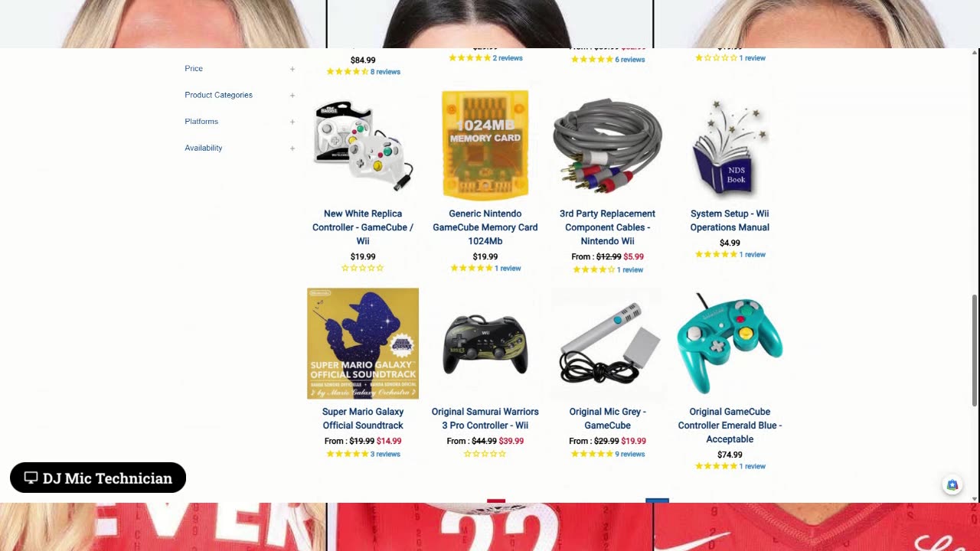The height and width of the screenshot is (551, 980).
Task: Open the white replica GameCube controller image
Action: coord(363,145)
